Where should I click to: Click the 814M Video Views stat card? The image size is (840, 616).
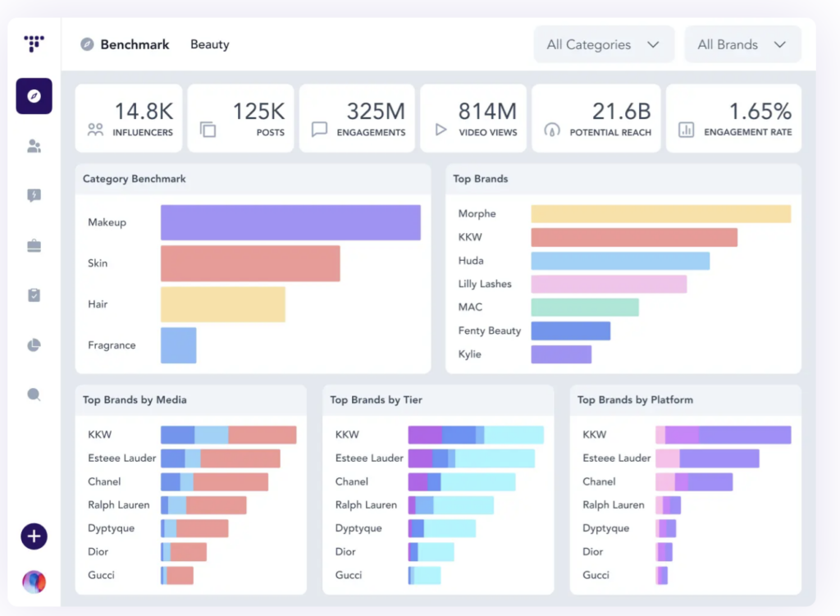(x=473, y=118)
